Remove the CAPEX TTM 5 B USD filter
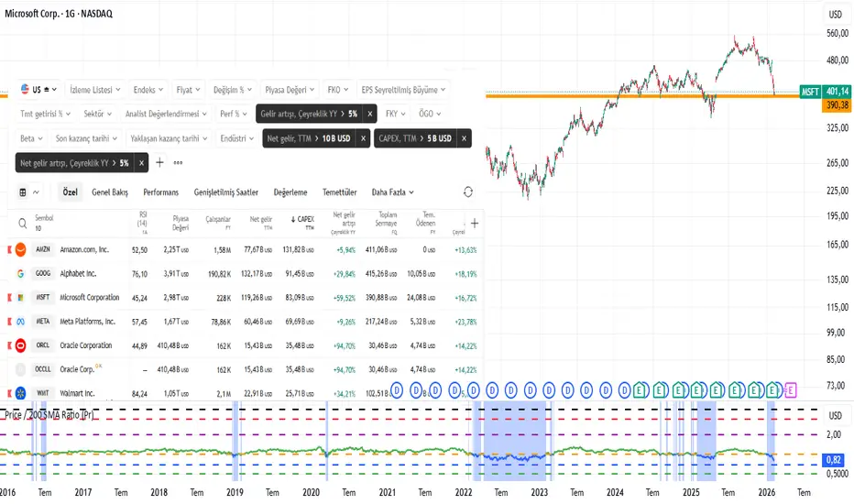 [x=464, y=138]
